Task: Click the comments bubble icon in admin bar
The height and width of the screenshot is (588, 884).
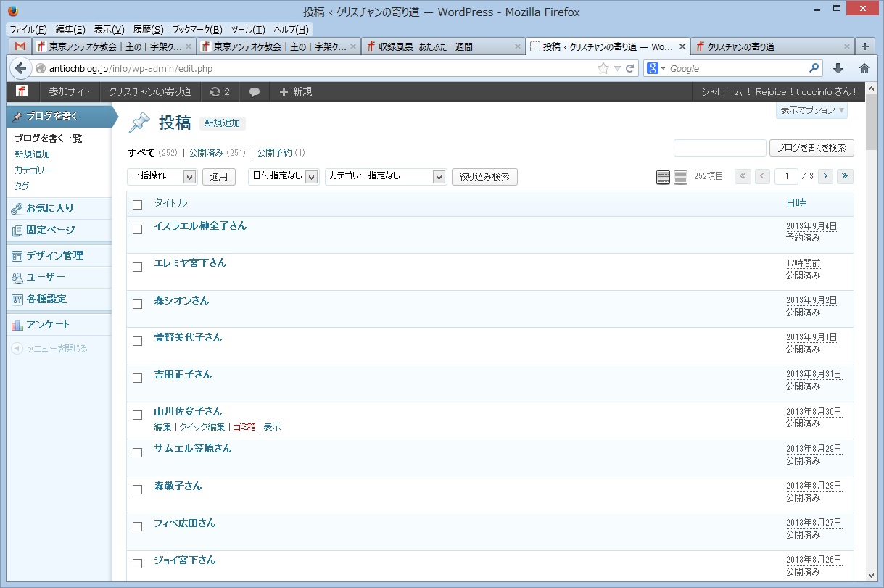Action: 255,92
